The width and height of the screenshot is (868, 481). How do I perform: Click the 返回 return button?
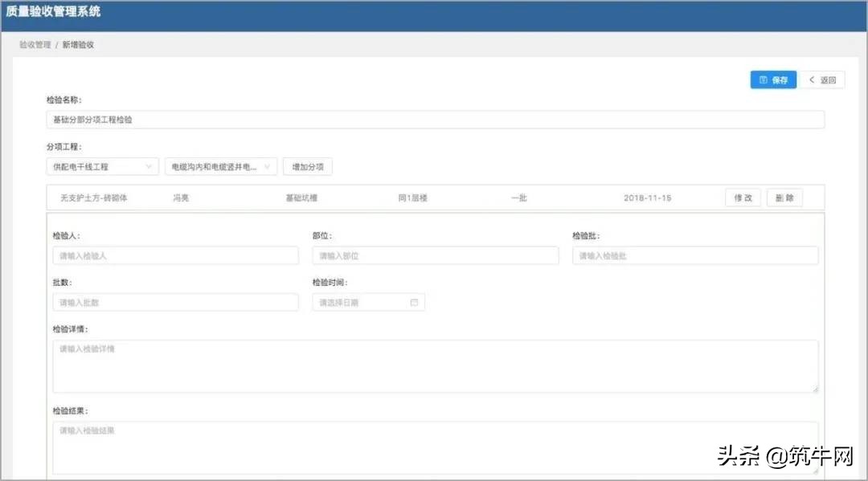[822, 79]
